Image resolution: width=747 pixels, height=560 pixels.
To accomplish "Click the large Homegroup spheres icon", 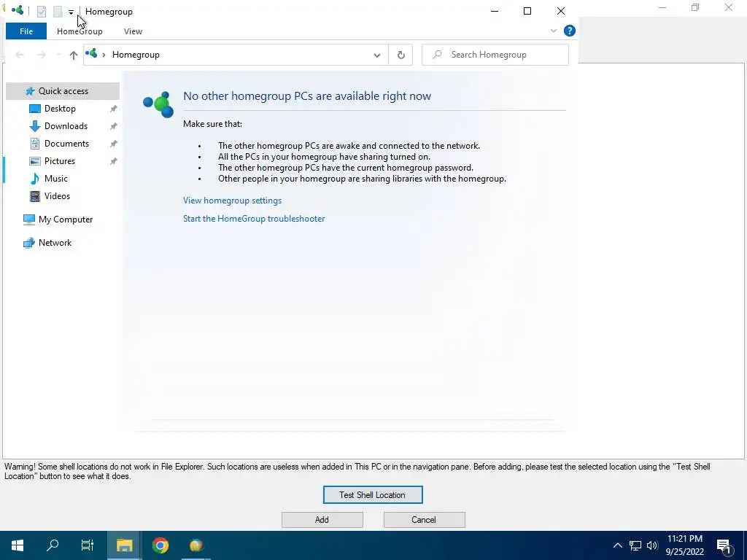I will click(158, 104).
